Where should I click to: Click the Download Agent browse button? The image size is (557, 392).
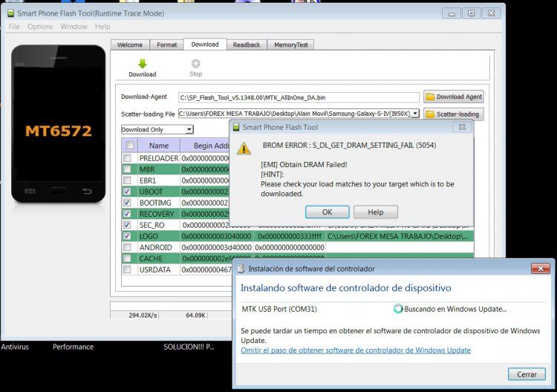pos(454,97)
